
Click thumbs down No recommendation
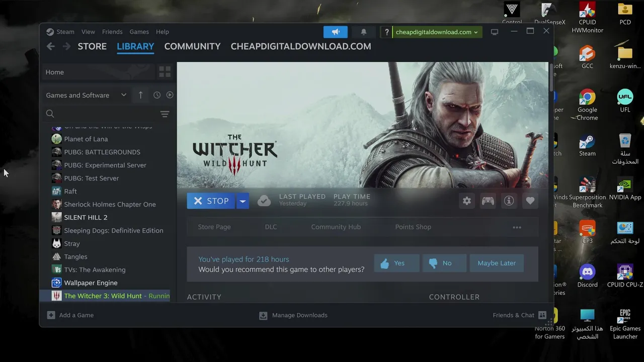tap(445, 263)
